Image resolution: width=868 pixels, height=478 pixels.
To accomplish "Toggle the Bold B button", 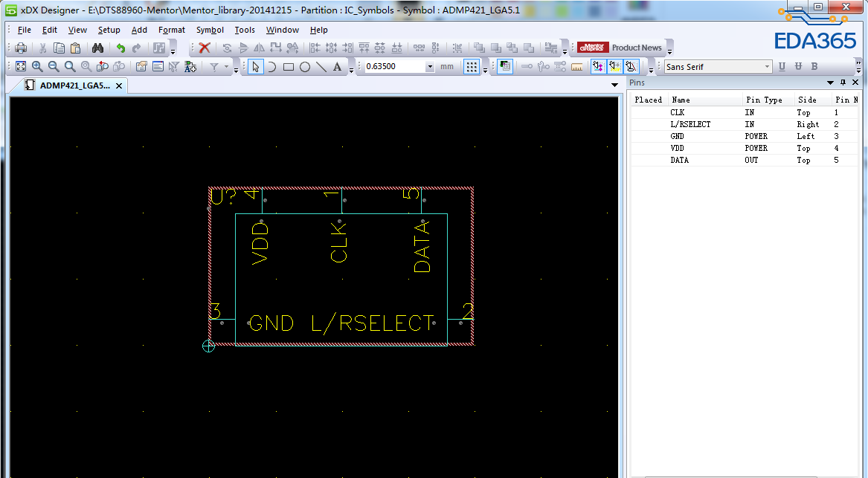I will pos(814,66).
